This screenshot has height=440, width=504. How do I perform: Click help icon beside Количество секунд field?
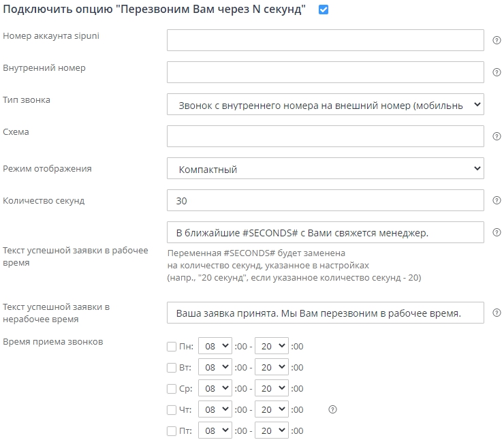pos(497,200)
